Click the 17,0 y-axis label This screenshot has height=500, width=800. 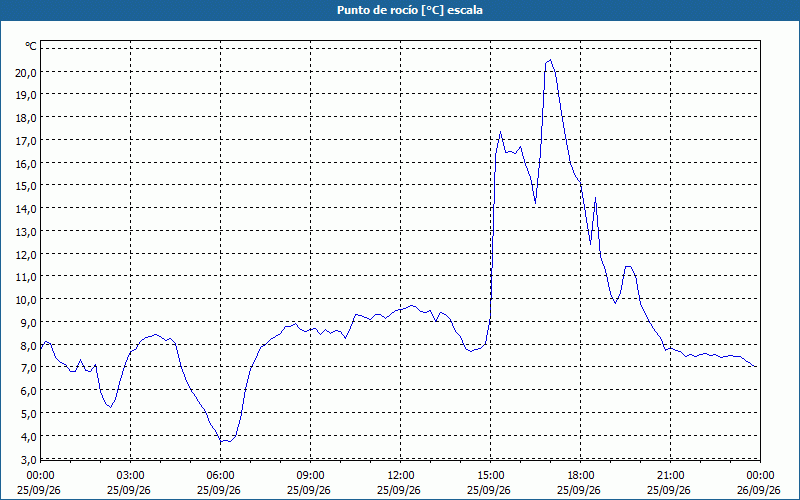[x=26, y=141]
